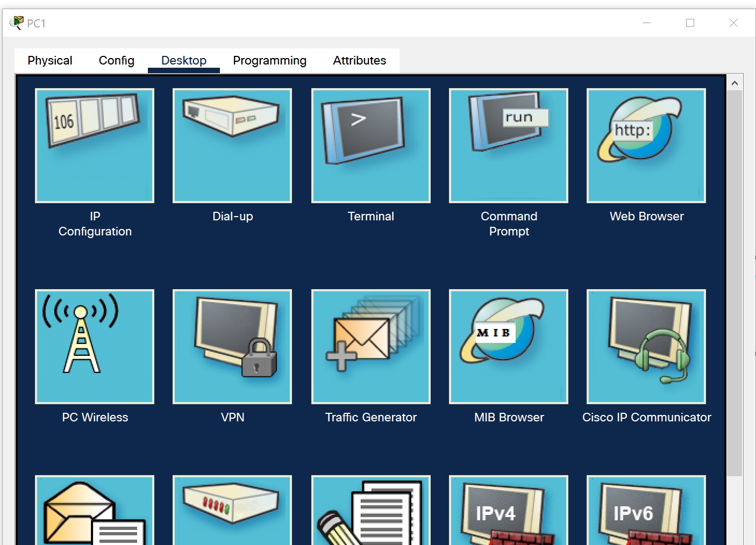Close the PC1 window
The image size is (756, 545).
(x=733, y=23)
